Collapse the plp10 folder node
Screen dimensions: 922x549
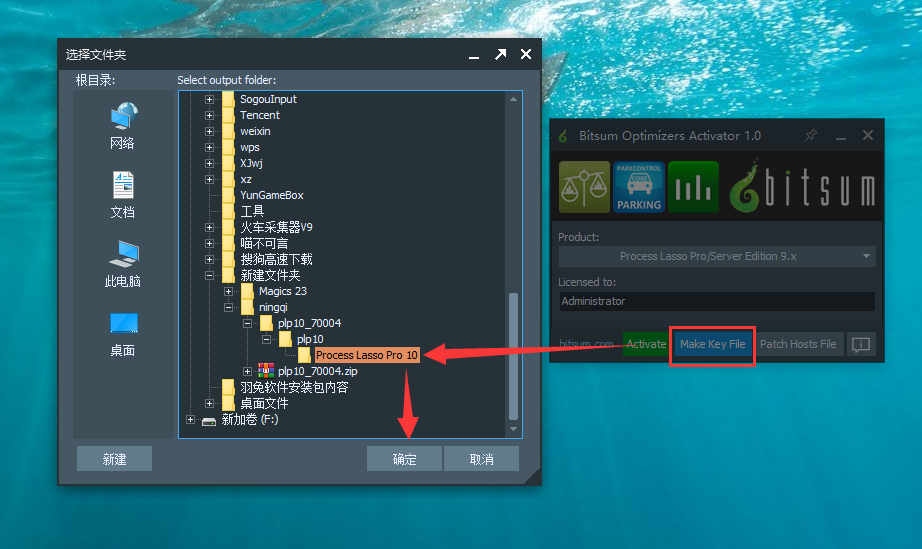coord(266,339)
